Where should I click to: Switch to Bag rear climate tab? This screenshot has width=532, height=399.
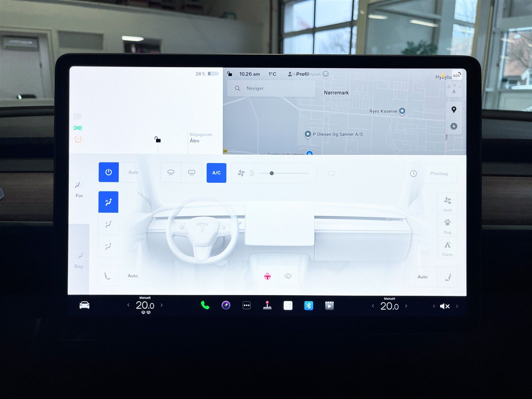coord(79,260)
